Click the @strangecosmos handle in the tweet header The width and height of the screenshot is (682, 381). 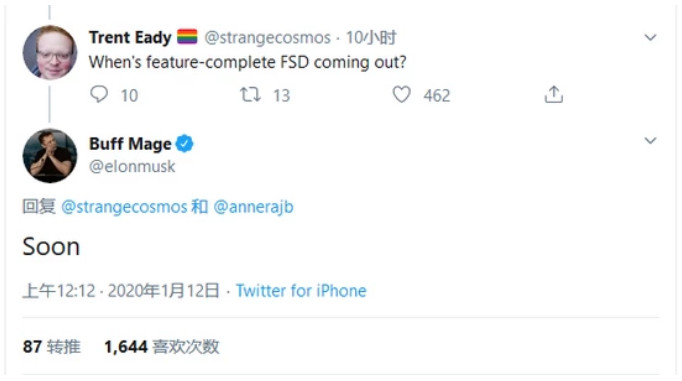click(267, 38)
